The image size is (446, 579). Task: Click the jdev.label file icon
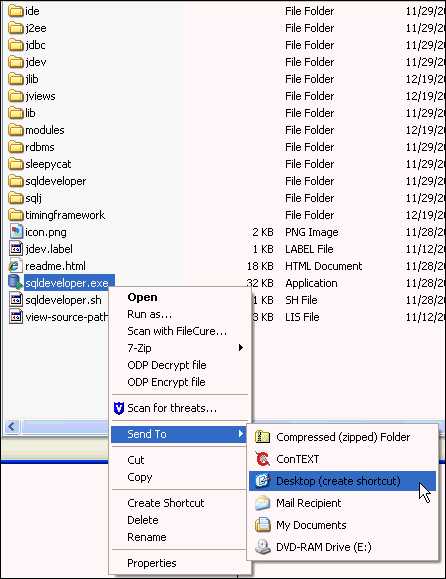tap(16, 249)
